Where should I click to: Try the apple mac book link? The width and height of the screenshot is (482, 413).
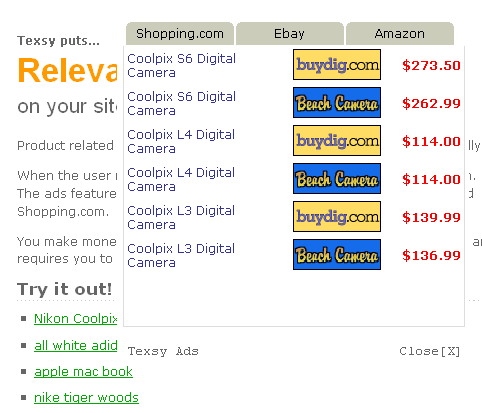pyautogui.click(x=83, y=371)
